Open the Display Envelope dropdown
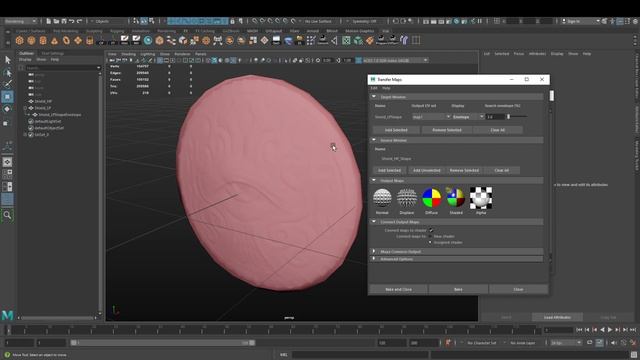The image size is (640, 360). [x=468, y=117]
